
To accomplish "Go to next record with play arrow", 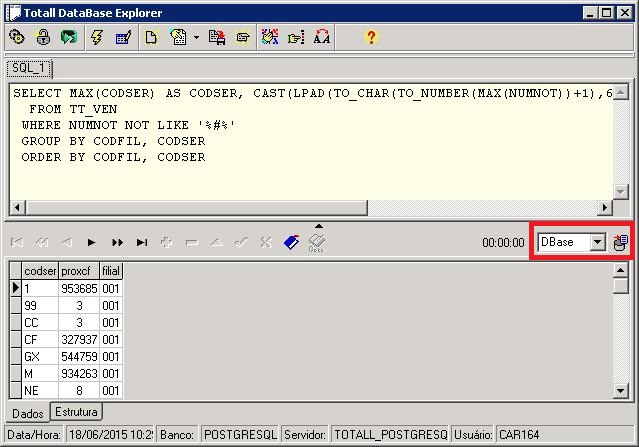I will pos(91,243).
